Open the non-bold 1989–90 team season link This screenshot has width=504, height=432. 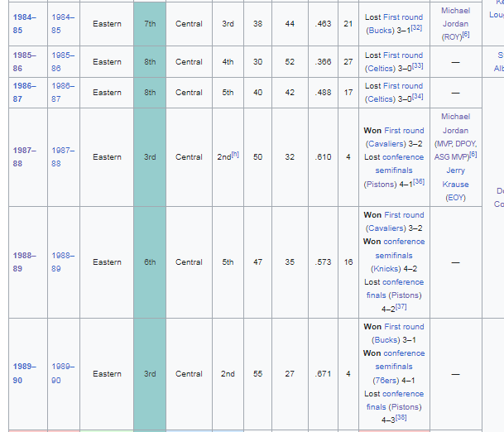click(63, 373)
